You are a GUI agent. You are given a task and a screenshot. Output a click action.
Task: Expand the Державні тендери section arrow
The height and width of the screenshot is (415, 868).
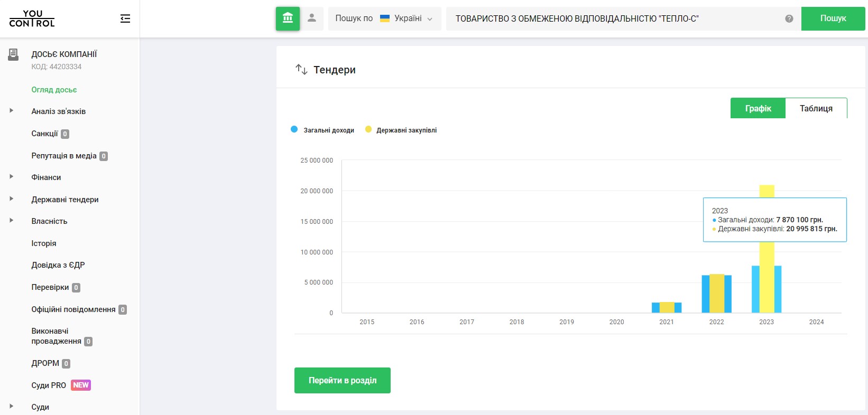click(11, 199)
